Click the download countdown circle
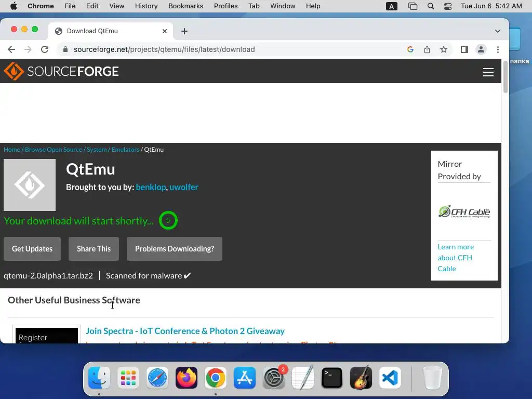Viewport: 532px width, 399px height. (168, 220)
